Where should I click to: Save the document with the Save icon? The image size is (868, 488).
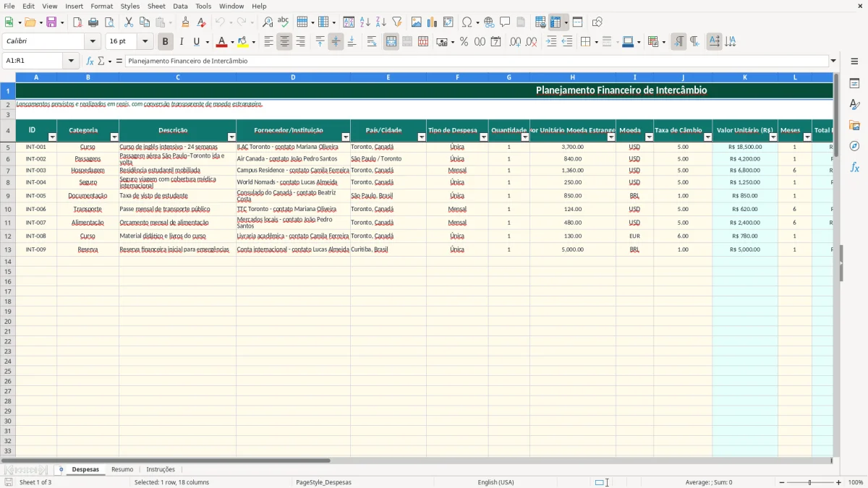(x=51, y=22)
